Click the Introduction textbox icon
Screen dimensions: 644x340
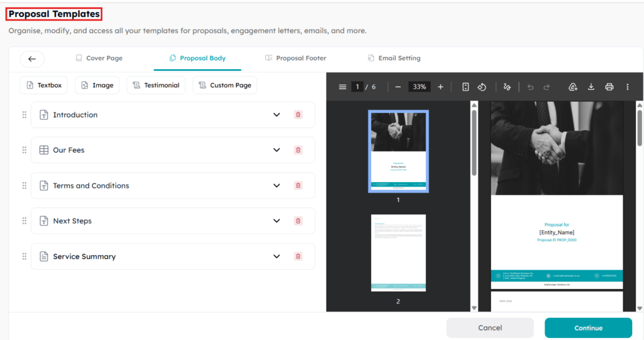44,115
